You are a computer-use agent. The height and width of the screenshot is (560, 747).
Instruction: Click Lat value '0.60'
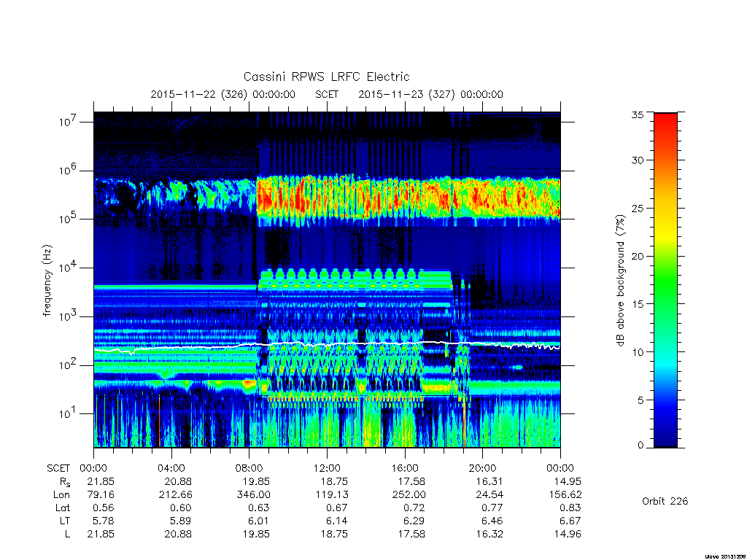[x=181, y=507]
